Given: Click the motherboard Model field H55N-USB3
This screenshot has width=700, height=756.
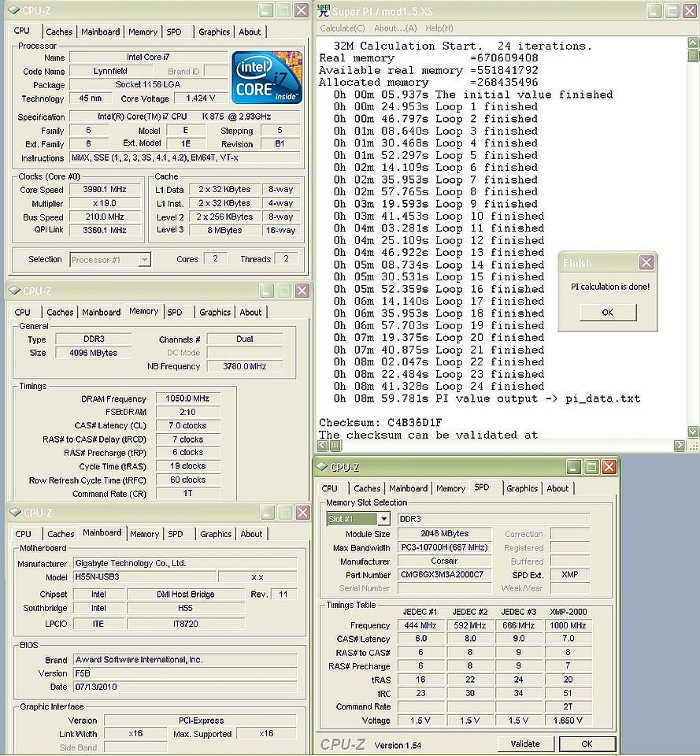Looking at the screenshot, I should [x=145, y=576].
